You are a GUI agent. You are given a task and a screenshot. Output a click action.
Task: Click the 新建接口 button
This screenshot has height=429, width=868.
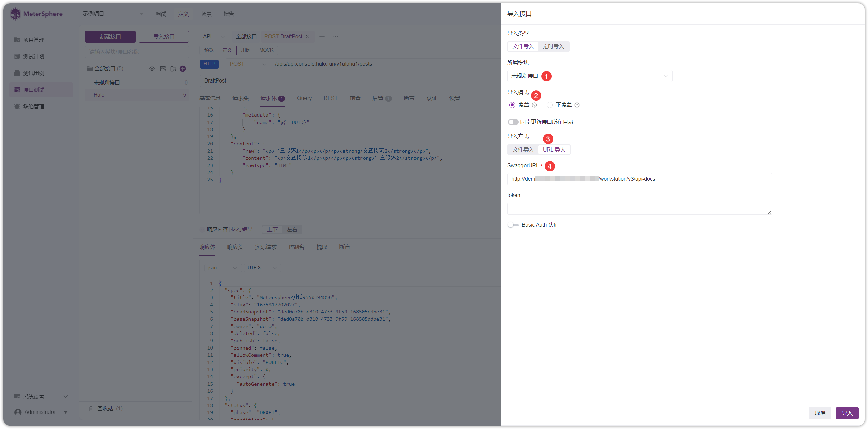click(110, 36)
